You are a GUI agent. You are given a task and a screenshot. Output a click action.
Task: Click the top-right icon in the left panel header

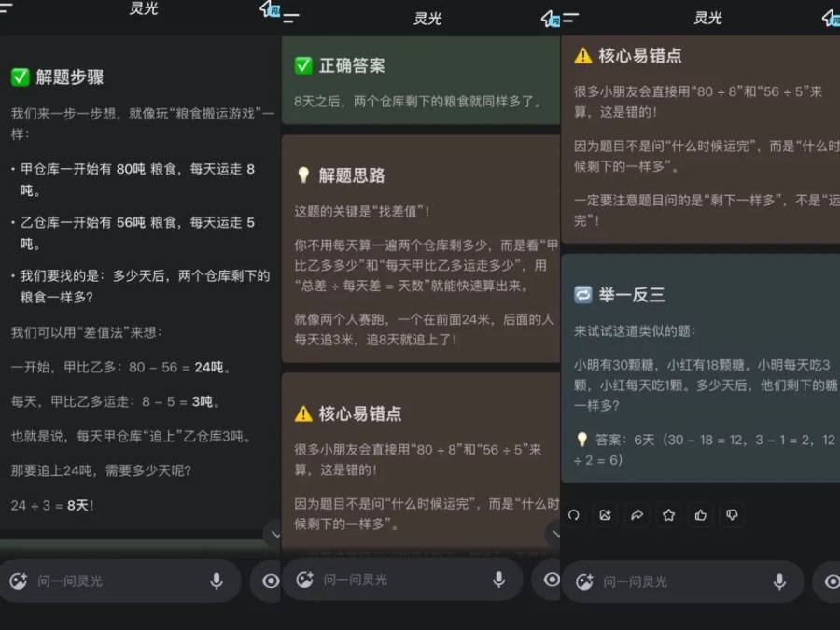[x=270, y=9]
